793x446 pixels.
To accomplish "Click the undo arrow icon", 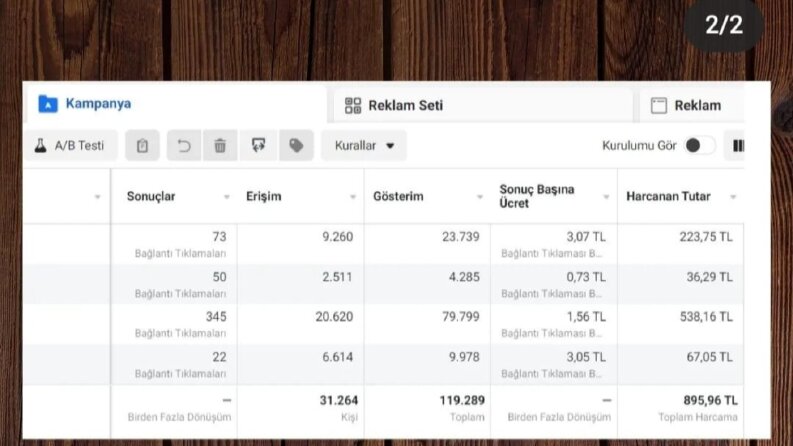I will tap(184, 146).
